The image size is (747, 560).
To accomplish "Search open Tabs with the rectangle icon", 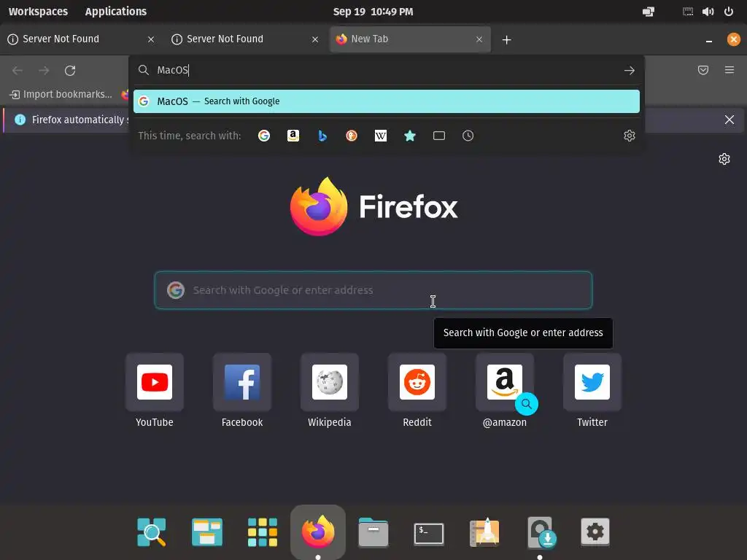I will [438, 136].
